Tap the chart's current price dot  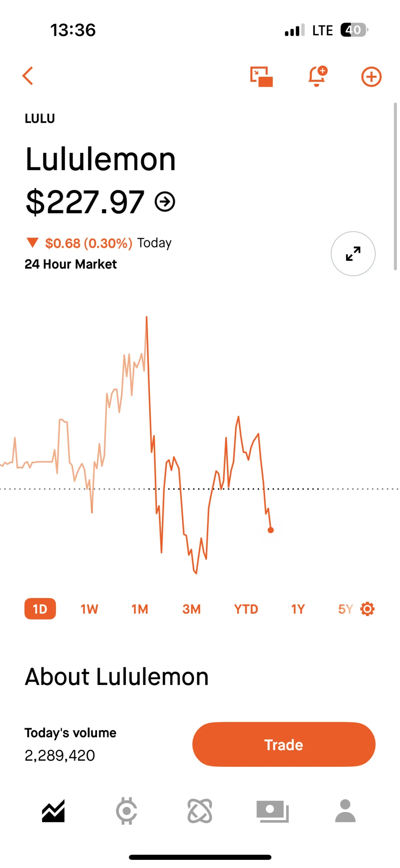(271, 530)
